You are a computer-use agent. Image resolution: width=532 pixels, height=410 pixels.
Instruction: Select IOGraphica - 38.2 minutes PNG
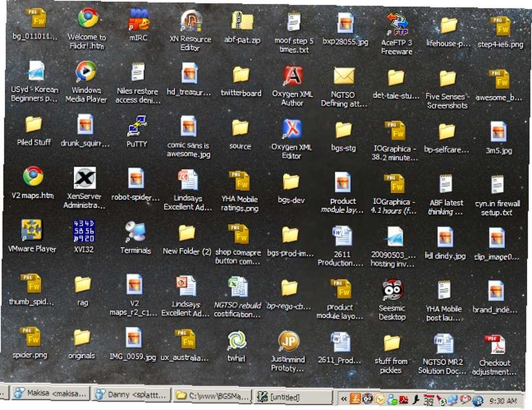[395, 131]
